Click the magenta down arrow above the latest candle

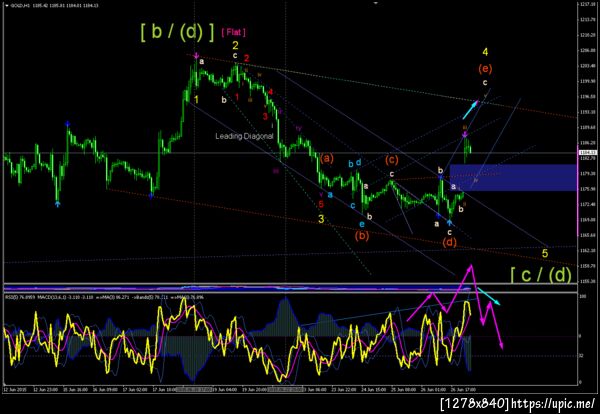click(465, 135)
